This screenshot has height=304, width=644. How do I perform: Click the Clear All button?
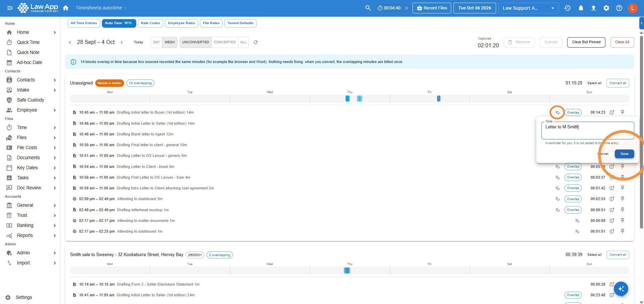622,42
